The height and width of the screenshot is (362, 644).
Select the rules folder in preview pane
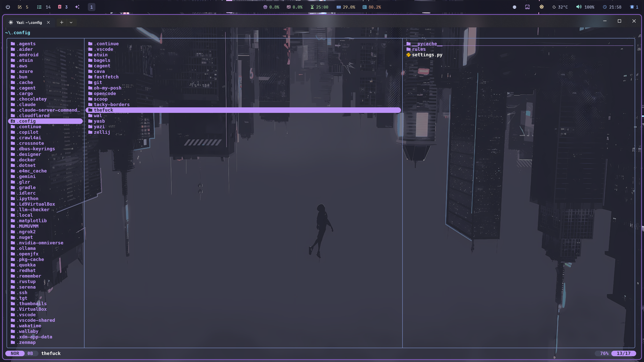(519, 49)
